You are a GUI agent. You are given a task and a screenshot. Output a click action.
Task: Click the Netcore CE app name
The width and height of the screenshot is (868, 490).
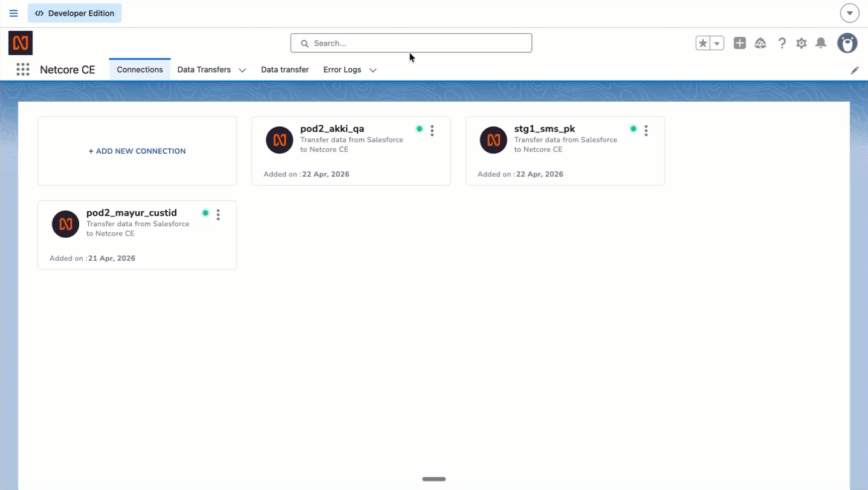click(68, 70)
